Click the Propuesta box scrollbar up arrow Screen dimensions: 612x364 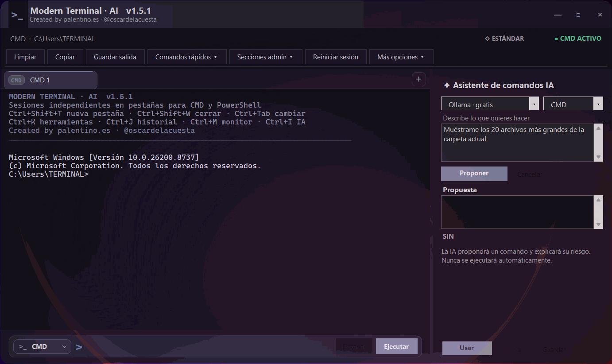598,200
